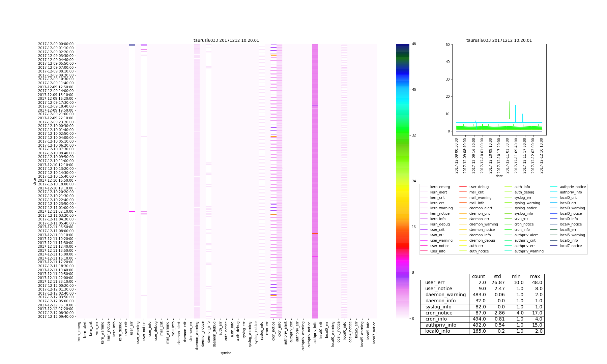Viewport: 607px width, 364px height.
Task: Pick the green region of colorbar near 32
Action: point(403,135)
